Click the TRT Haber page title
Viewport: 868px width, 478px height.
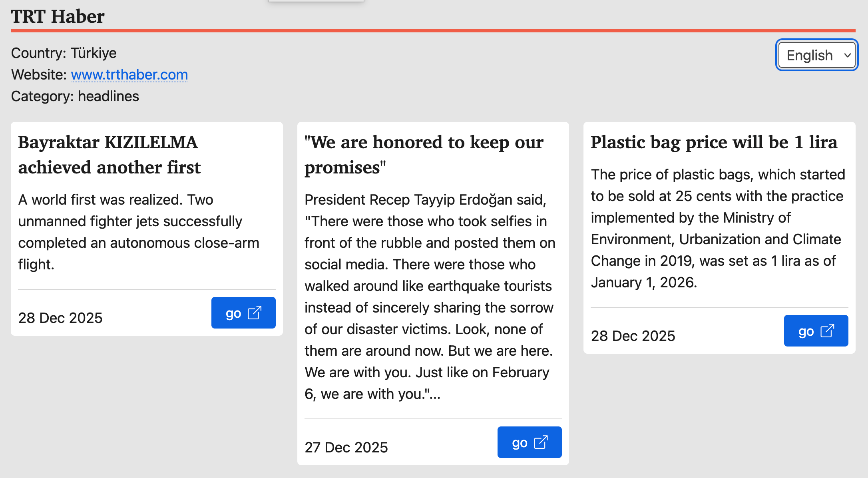click(58, 17)
